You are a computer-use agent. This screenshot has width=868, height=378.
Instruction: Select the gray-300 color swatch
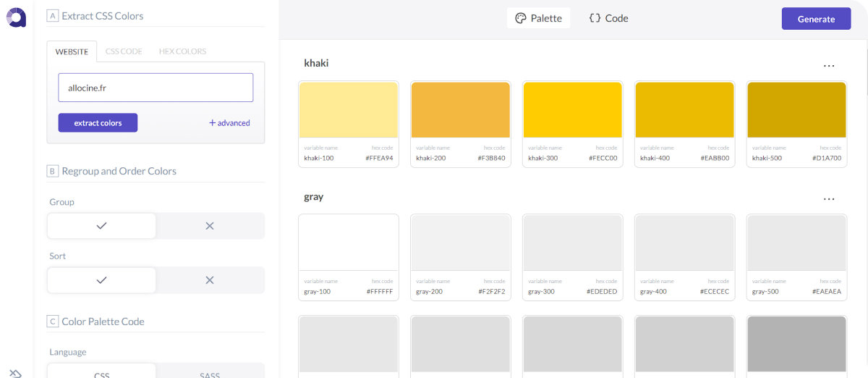click(572, 243)
